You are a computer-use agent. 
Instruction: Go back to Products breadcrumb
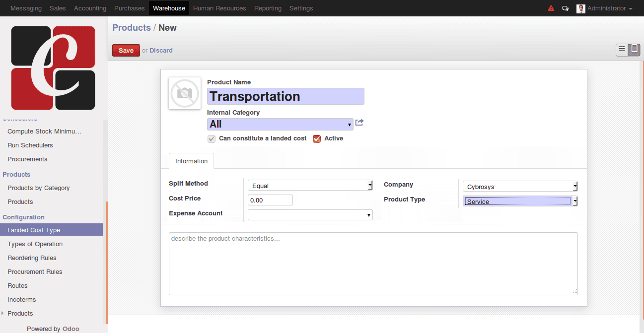click(132, 28)
